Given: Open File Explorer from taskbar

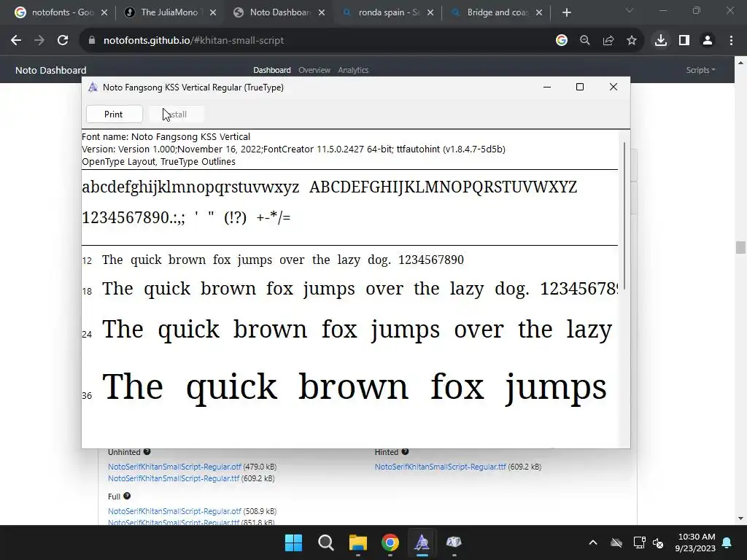Looking at the screenshot, I should [x=357, y=542].
